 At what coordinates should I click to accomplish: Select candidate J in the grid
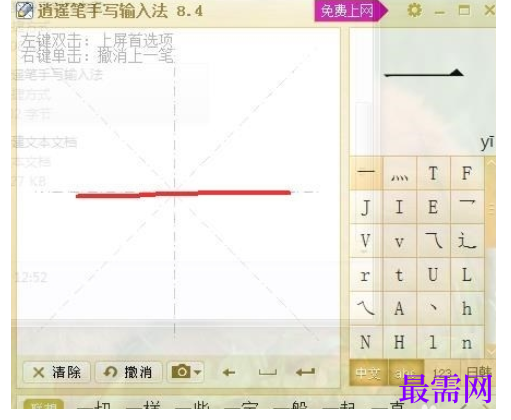point(366,207)
